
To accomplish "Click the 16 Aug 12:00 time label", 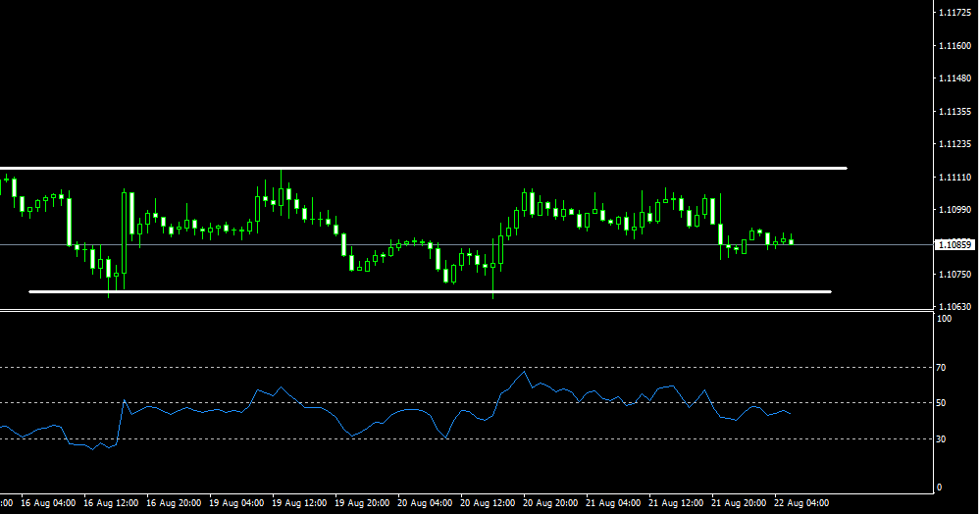I will [x=111, y=503].
